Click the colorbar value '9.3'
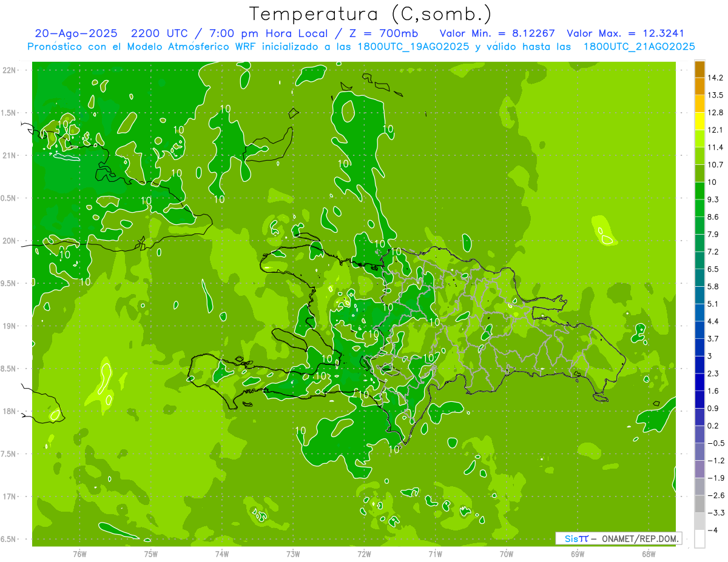The image size is (728, 562). click(x=713, y=199)
